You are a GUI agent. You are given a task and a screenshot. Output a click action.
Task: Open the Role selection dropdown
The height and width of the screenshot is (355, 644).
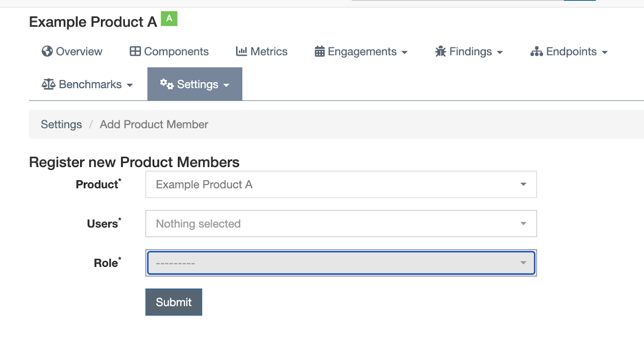[341, 263]
